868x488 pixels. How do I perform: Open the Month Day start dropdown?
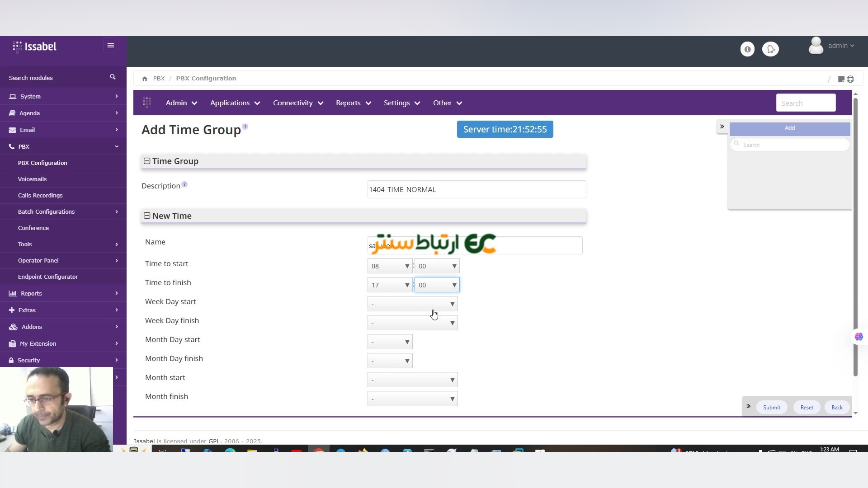click(390, 342)
